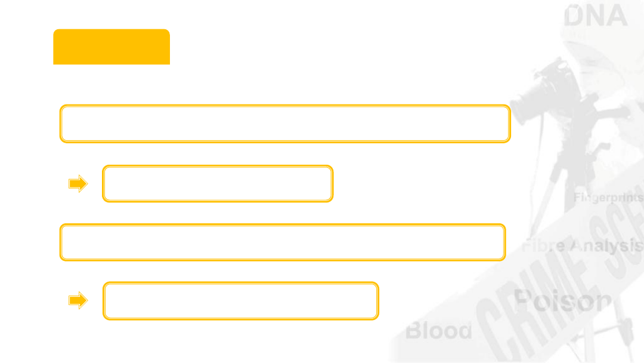Click the DNA watermark text
The height and width of the screenshot is (363, 644).
(596, 15)
